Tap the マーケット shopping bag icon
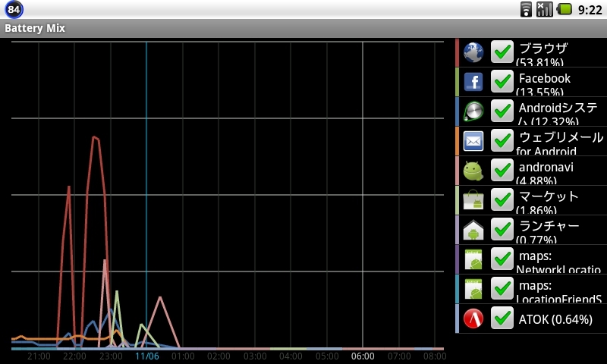Image resolution: width=607 pixels, height=364 pixels. [473, 200]
